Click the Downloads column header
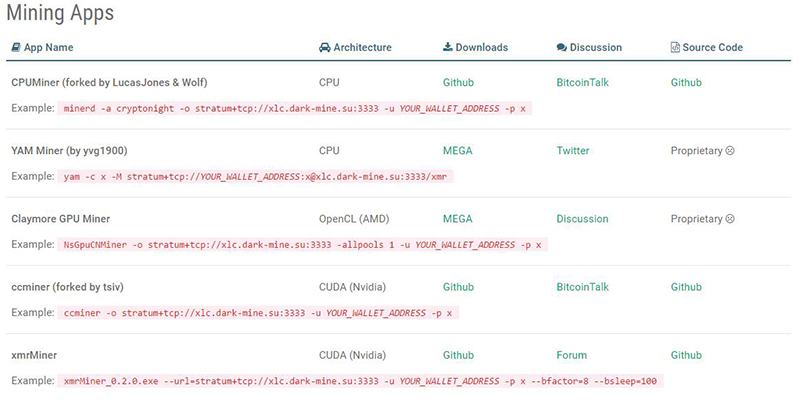The width and height of the screenshot is (800, 400). click(x=476, y=47)
